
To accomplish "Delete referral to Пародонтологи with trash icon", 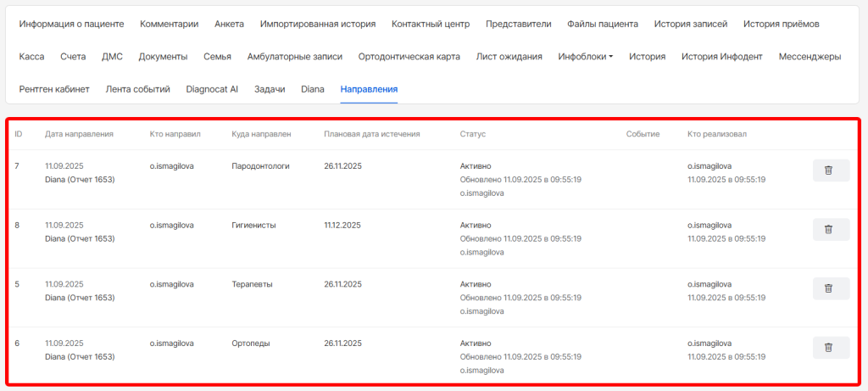I will [x=830, y=170].
